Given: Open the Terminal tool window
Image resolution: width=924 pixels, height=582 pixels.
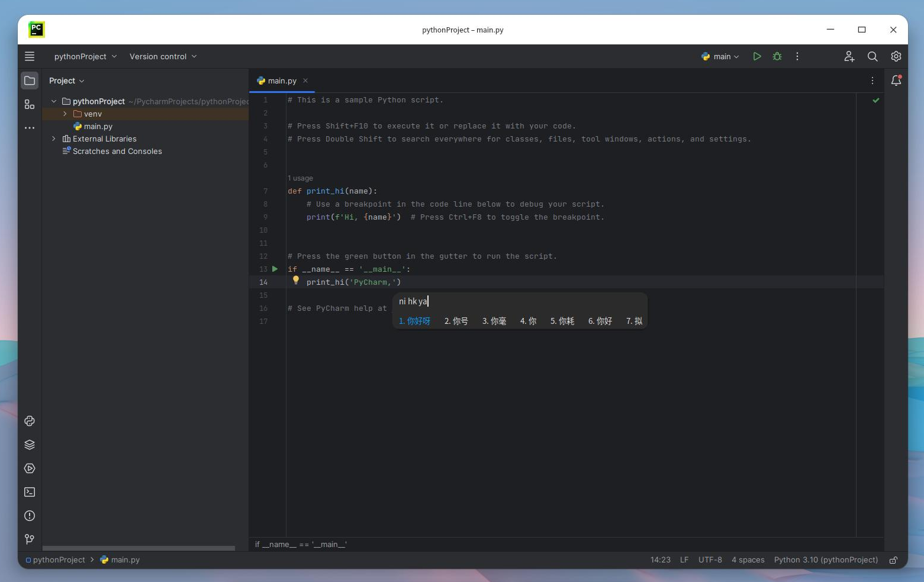Looking at the screenshot, I should (x=30, y=492).
